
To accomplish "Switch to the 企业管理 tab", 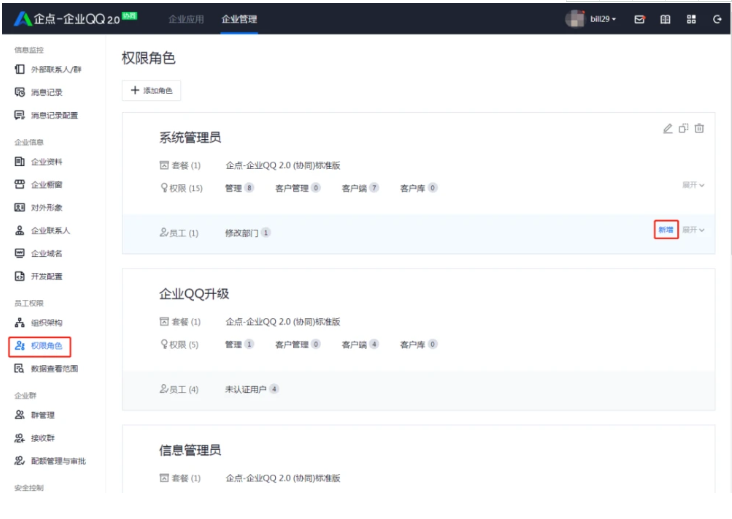I will click(x=239, y=19).
